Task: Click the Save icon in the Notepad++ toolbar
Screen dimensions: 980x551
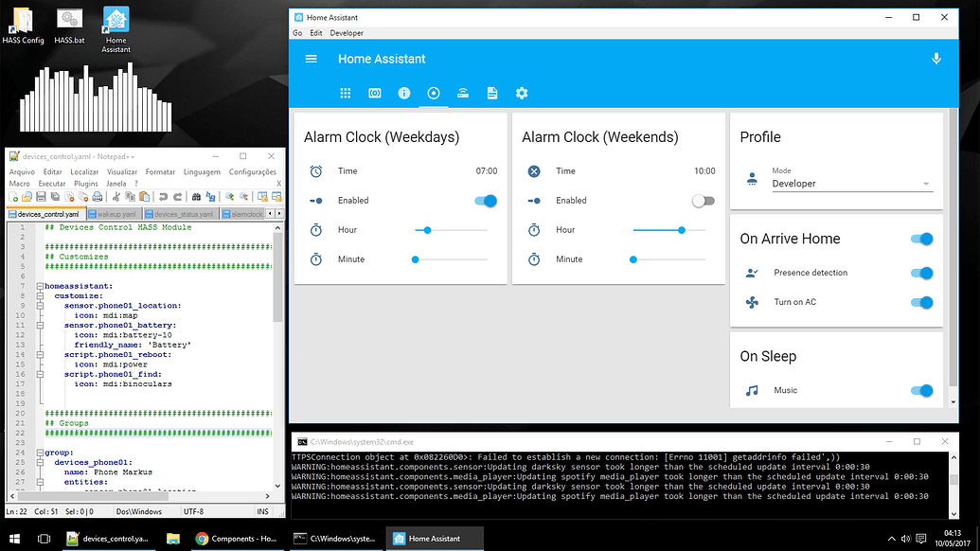Action: click(42, 196)
